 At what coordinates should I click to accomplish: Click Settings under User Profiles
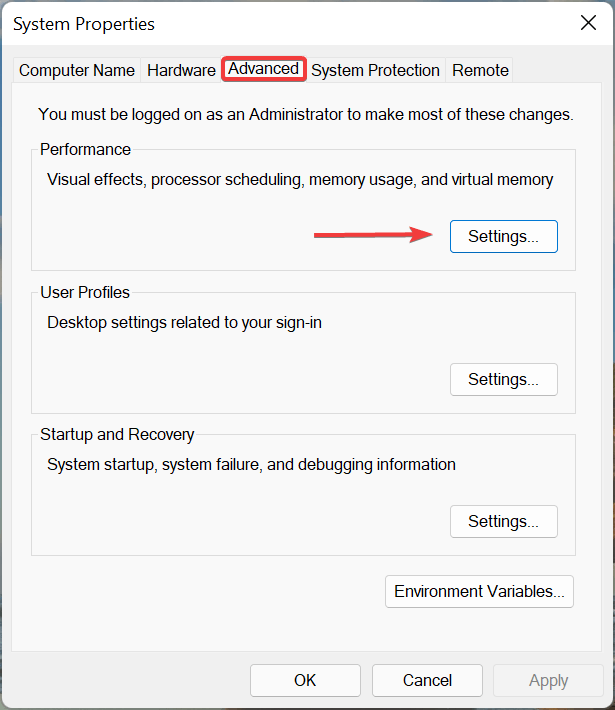pyautogui.click(x=503, y=380)
